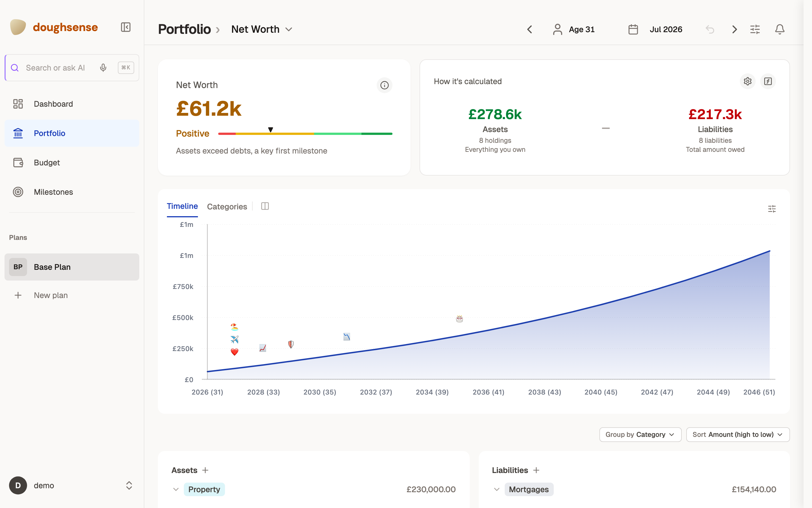
Task: Click the Age 31 selector
Action: coord(574,30)
